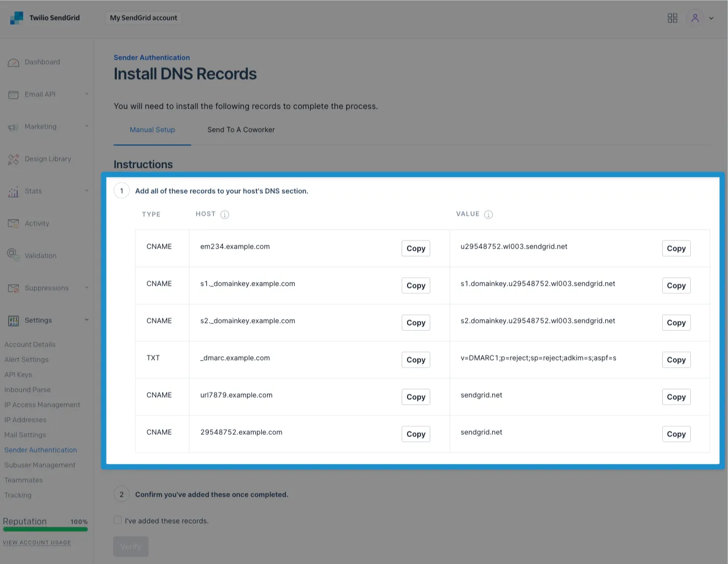Copy host url7879.example.com
Image resolution: width=728 pixels, height=564 pixels.
click(x=416, y=397)
